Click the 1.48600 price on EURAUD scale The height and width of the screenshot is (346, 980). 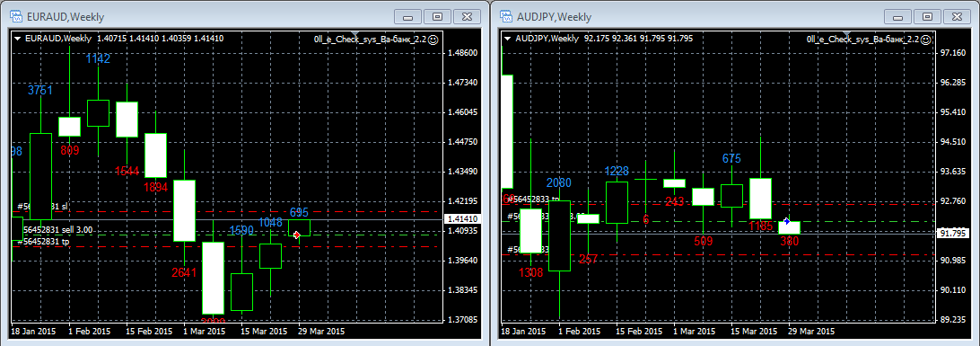pyautogui.click(x=463, y=53)
